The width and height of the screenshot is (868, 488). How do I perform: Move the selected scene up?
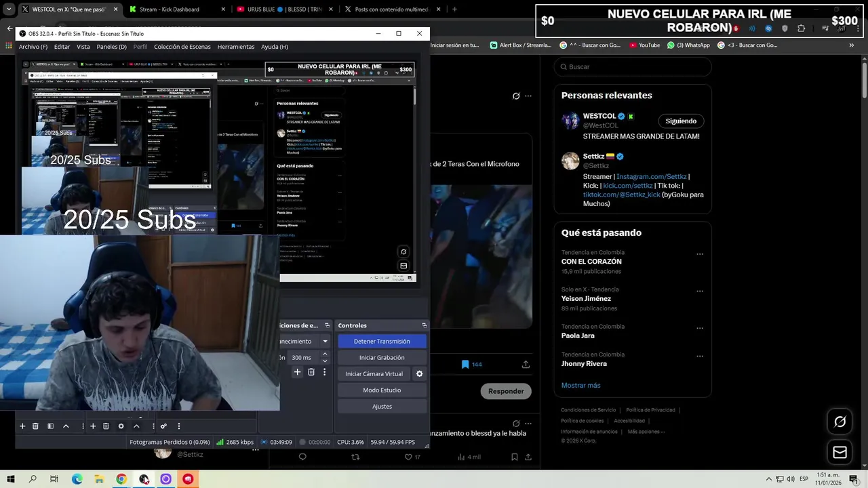click(66, 426)
